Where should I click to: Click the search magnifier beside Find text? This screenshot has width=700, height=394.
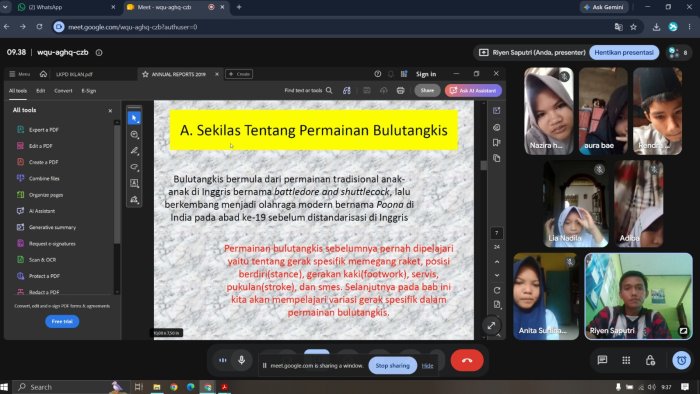click(x=329, y=91)
